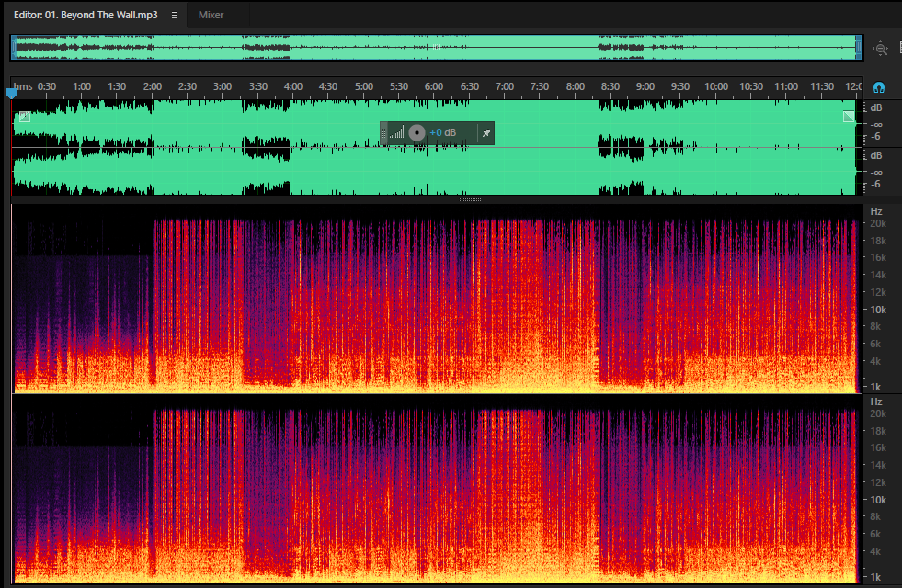Click the hms time format label on the ruler

point(23,86)
